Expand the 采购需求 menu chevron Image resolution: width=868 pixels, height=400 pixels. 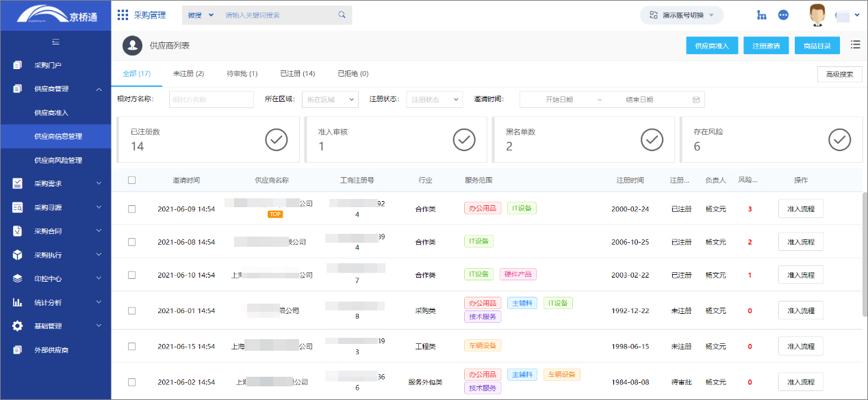point(99,183)
